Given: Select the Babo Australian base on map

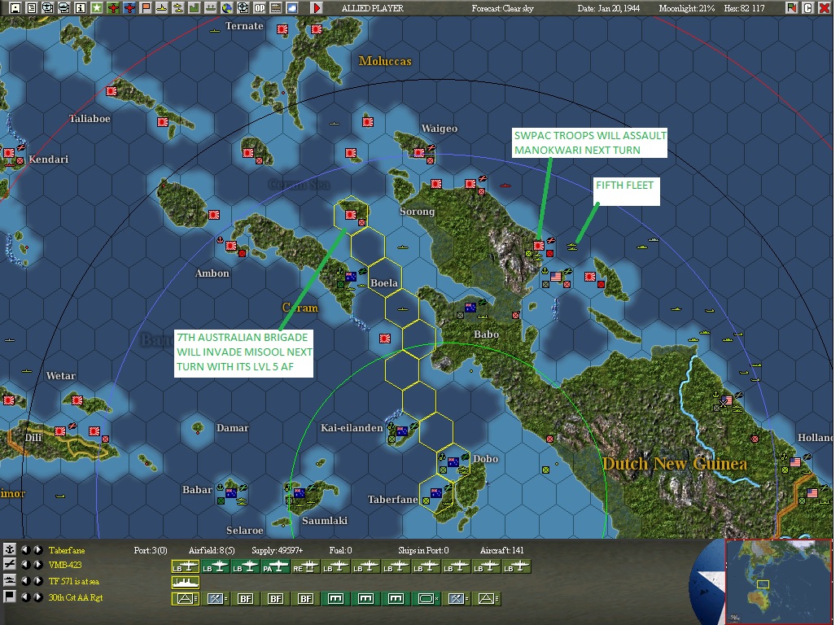Looking at the screenshot, I should [470, 308].
